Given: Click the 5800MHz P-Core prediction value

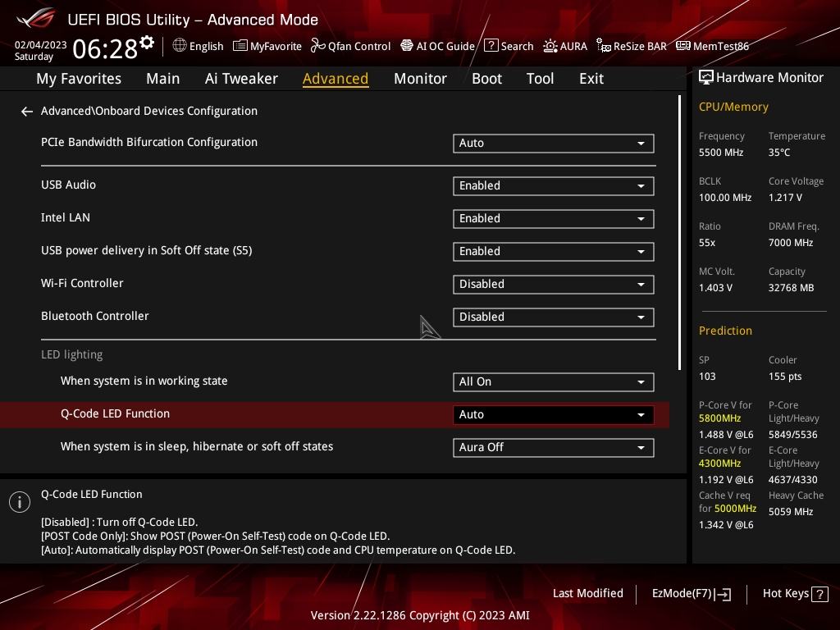Looking at the screenshot, I should tap(719, 418).
